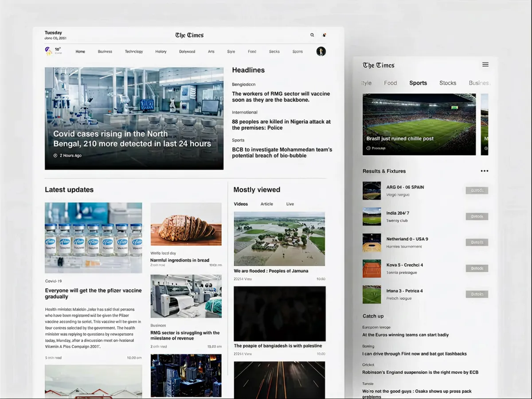Click the search icon in the desktop header
Screen dimensions: 532x399
(x=312, y=35)
